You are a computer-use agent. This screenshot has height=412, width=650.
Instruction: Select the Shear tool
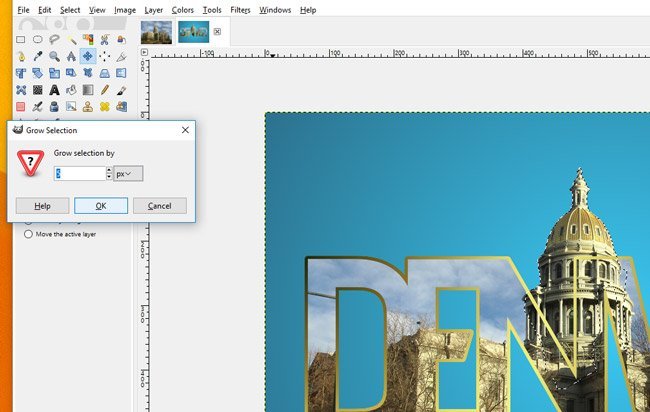point(71,73)
